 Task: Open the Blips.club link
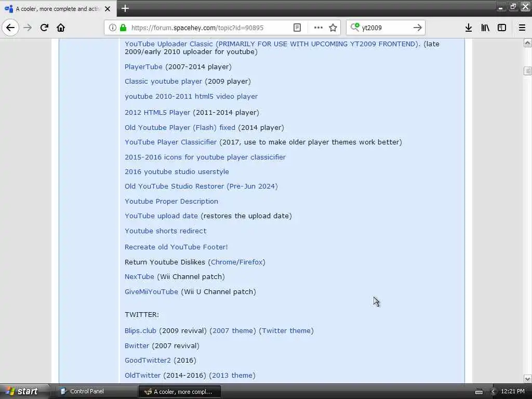[140, 331]
